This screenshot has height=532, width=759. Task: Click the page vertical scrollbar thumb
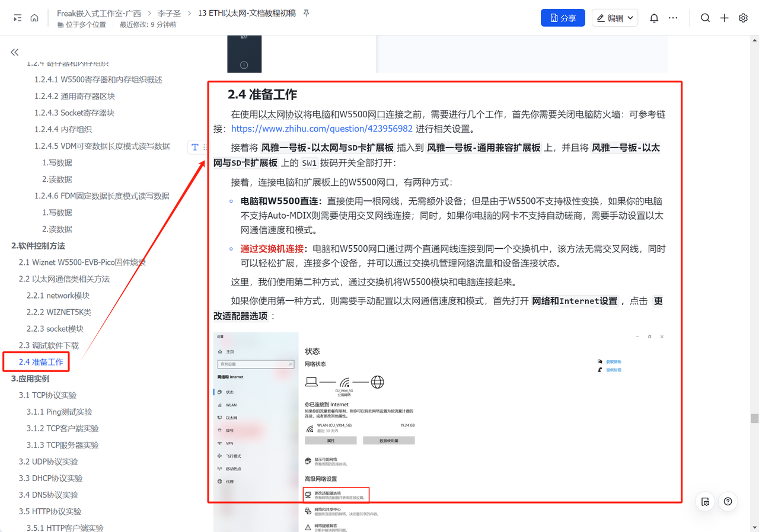754,418
